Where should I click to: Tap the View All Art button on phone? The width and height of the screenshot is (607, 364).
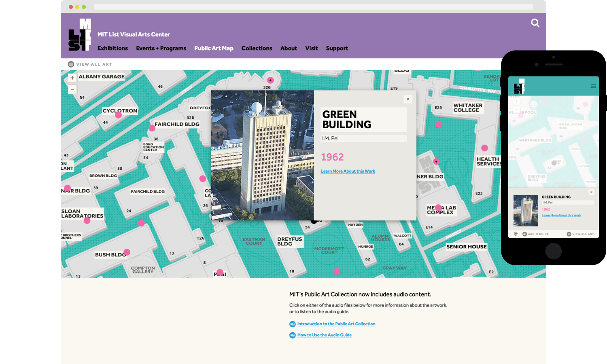click(580, 234)
